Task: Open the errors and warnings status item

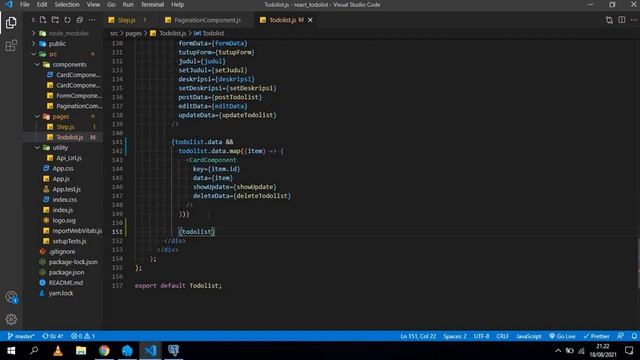Action: tap(83, 336)
